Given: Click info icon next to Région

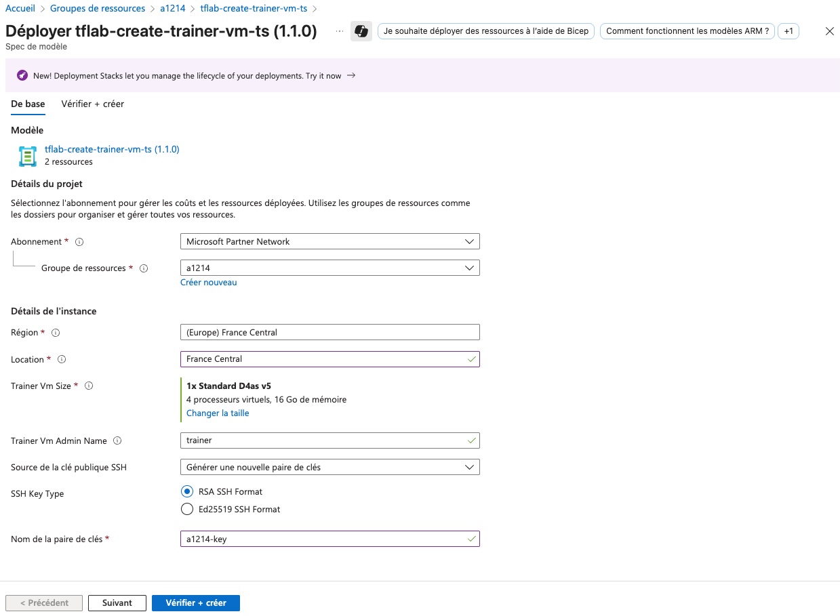Looking at the screenshot, I should tap(56, 333).
